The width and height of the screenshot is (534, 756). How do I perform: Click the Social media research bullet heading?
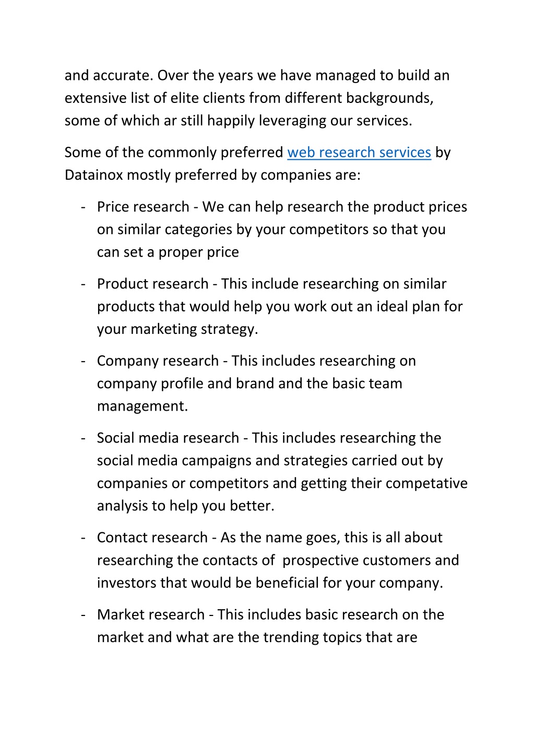coord(168,438)
